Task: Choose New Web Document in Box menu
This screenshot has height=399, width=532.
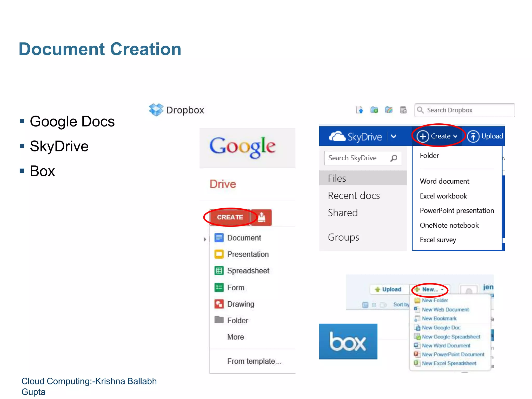Action: pyautogui.click(x=445, y=310)
